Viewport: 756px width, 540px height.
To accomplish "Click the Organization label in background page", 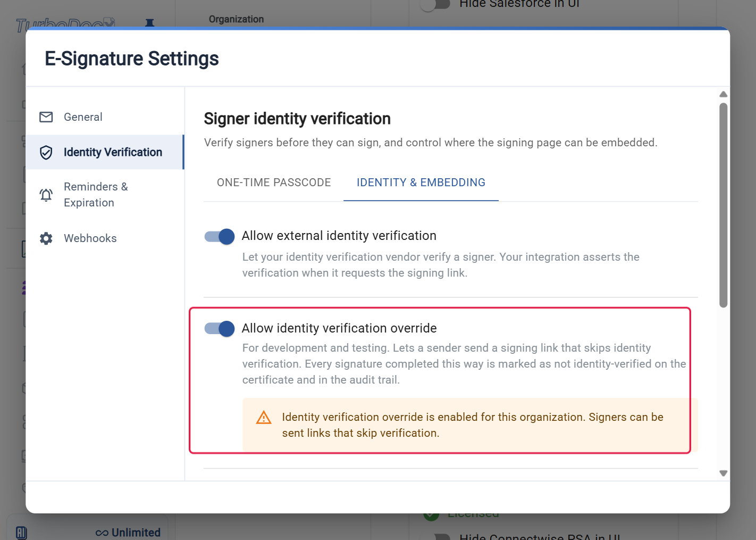I will [236, 19].
